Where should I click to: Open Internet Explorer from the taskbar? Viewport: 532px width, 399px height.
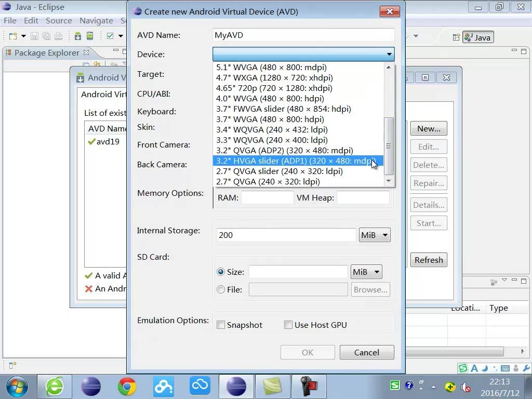coord(54,386)
